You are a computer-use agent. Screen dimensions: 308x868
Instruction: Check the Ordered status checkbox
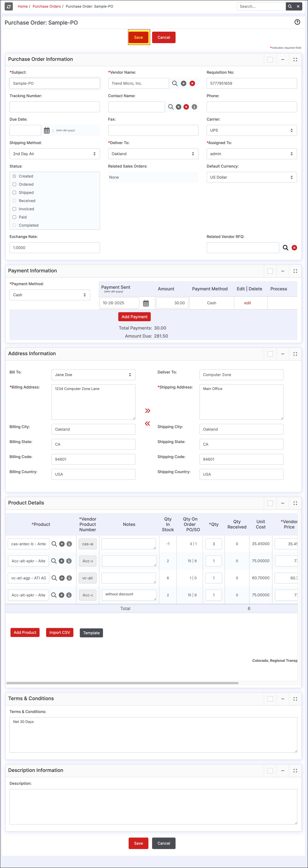[x=14, y=184]
